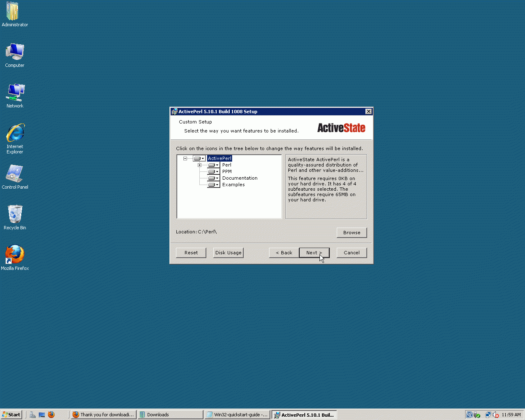The height and width of the screenshot is (420, 525).
Task: Open the Perl feature install-state dropdown
Action: point(213,165)
